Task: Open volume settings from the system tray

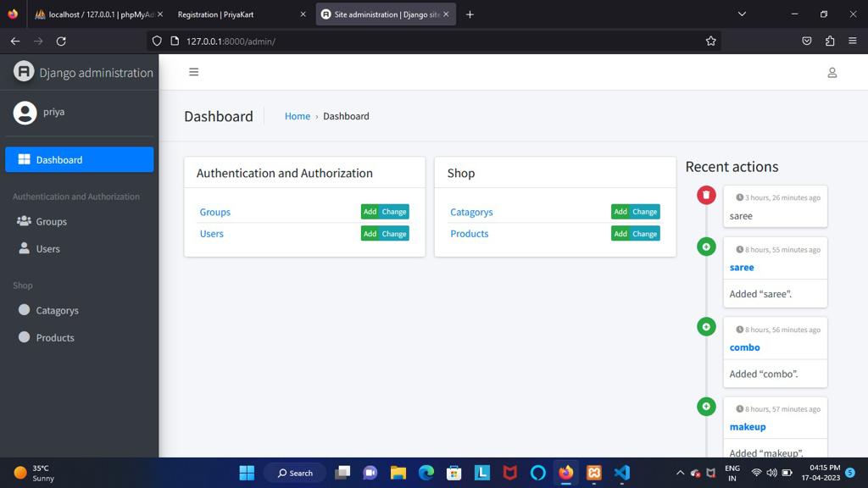Action: (x=771, y=473)
